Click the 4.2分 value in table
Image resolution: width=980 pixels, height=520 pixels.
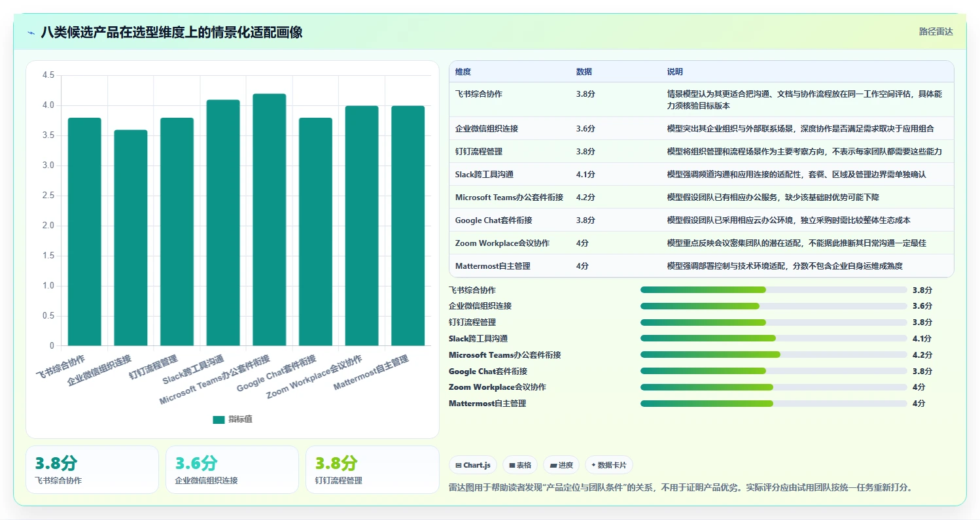(x=586, y=198)
